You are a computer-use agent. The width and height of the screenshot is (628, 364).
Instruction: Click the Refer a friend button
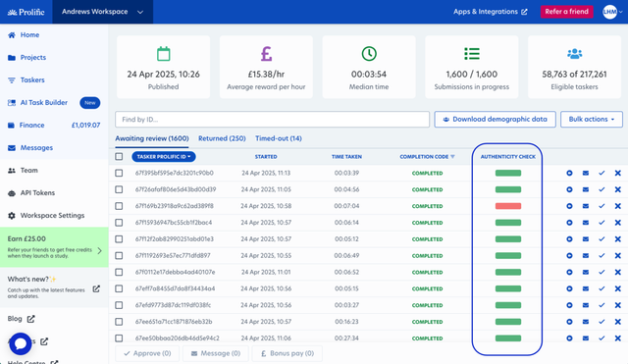(x=566, y=12)
